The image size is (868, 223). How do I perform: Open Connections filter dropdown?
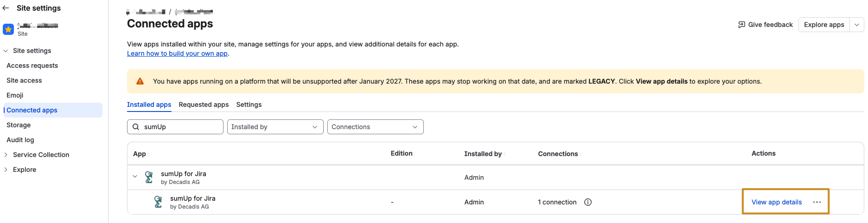(x=376, y=127)
